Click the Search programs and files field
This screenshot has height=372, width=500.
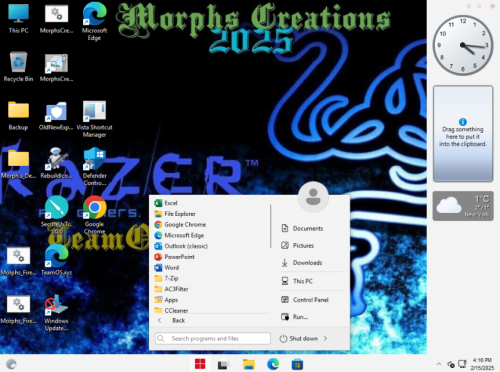pos(213,339)
